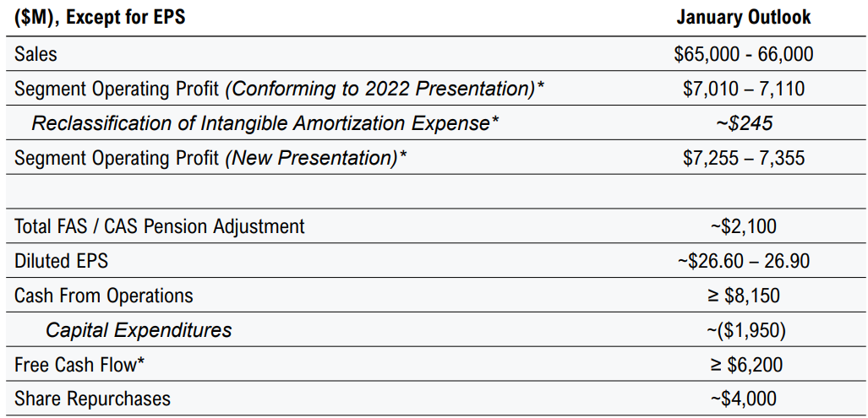This screenshot has height=418, width=868.
Task: Select the ~$245 amortization value
Action: coord(744,123)
